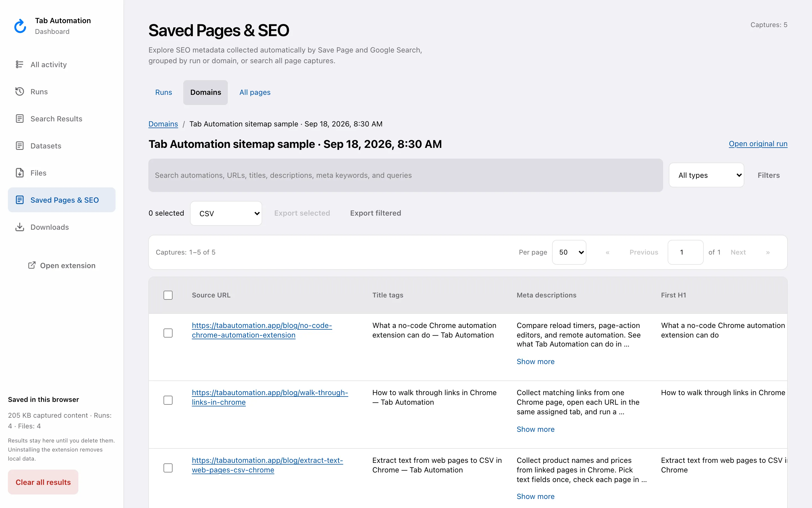
Task: Click the Meta descriptions column header
Action: pos(546,295)
